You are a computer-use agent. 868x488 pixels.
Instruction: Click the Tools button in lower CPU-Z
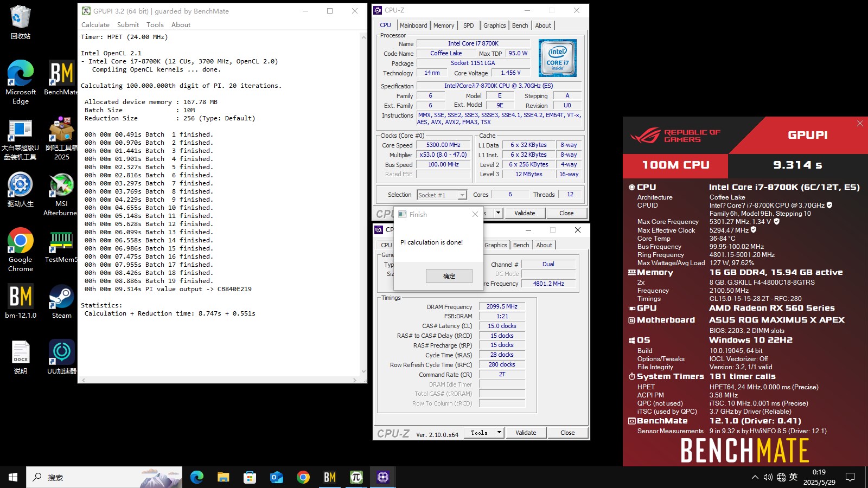coord(480,433)
